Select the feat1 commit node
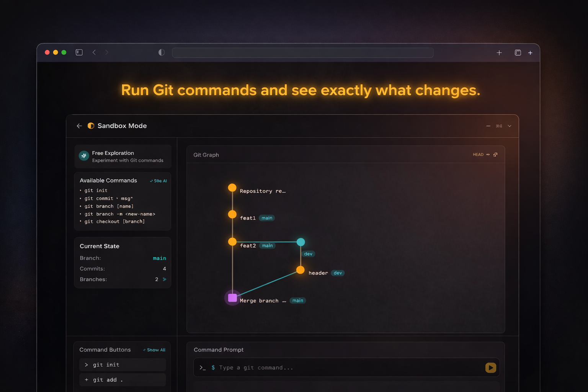The image size is (588, 392). pos(232,214)
